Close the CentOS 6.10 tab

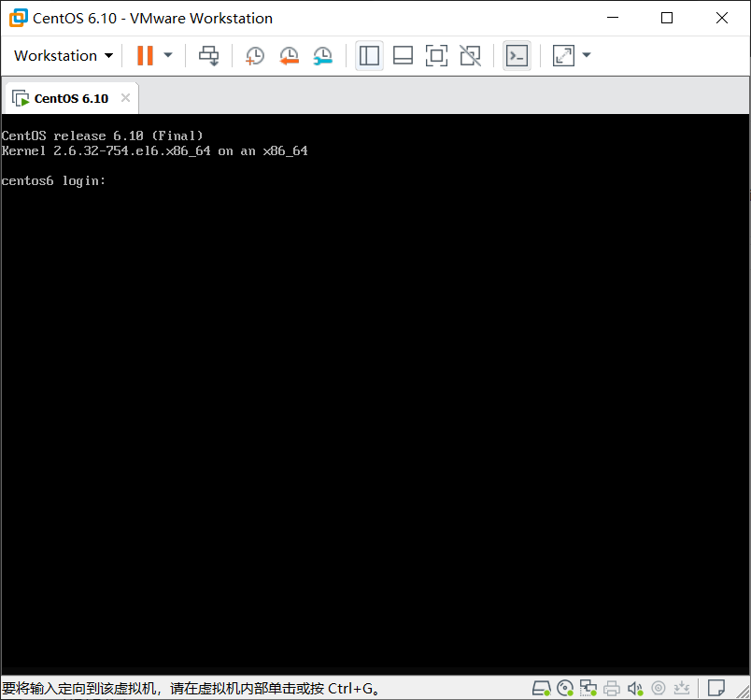tap(125, 98)
